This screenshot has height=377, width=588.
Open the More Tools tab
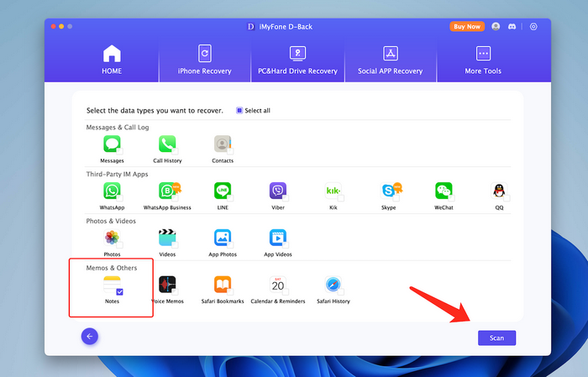point(483,60)
